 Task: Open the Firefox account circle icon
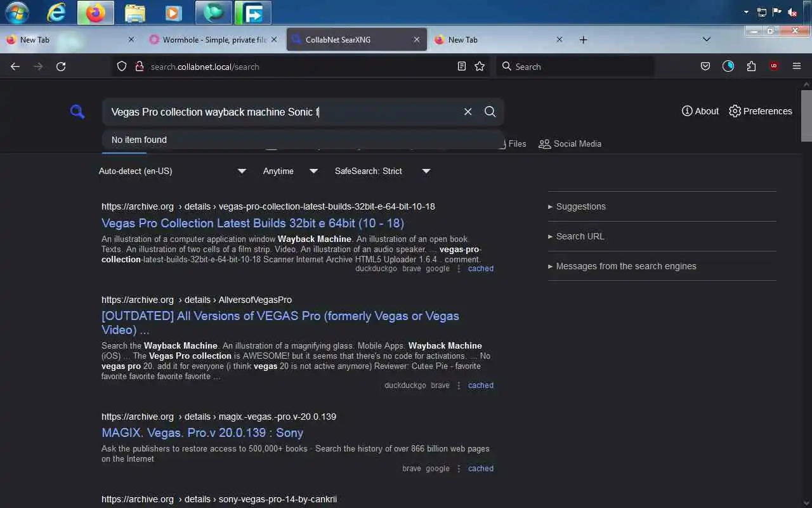[728, 66]
